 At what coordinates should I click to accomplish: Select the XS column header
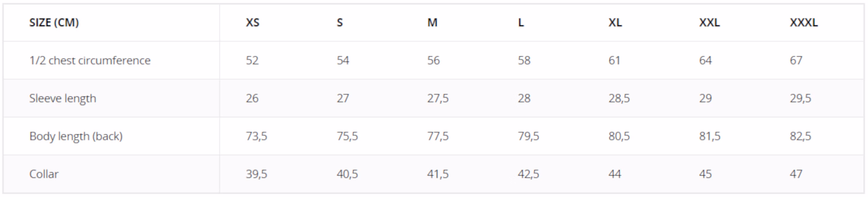pyautogui.click(x=252, y=23)
